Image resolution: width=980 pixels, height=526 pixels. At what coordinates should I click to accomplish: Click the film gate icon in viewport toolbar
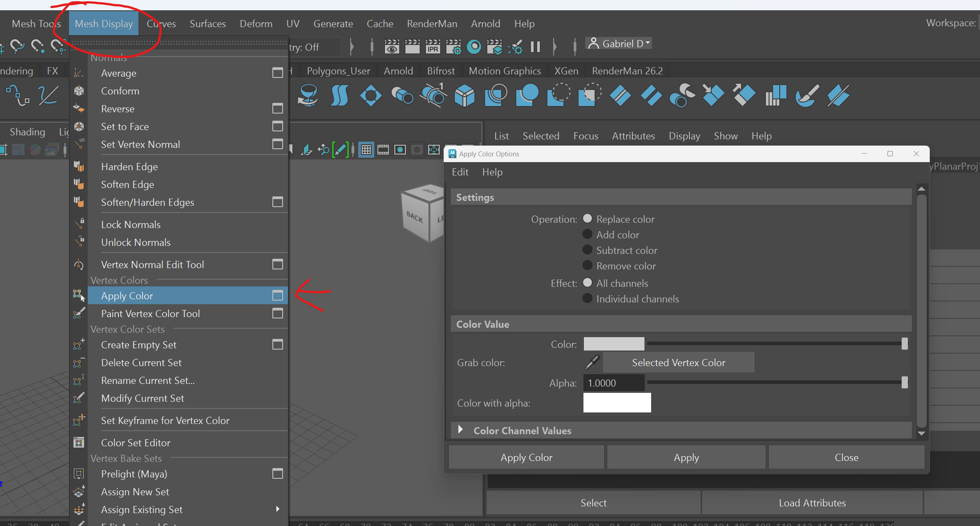(383, 150)
